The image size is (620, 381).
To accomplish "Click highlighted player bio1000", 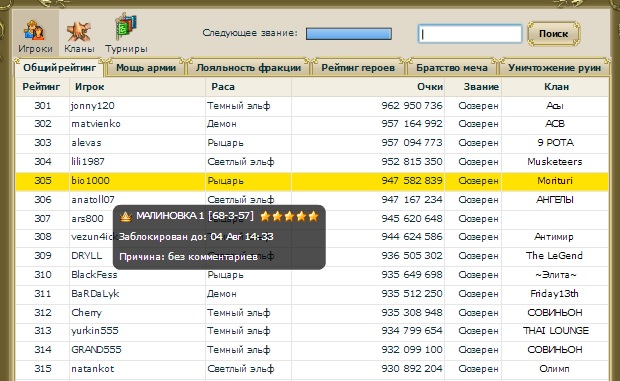I will pyautogui.click(x=90, y=181).
